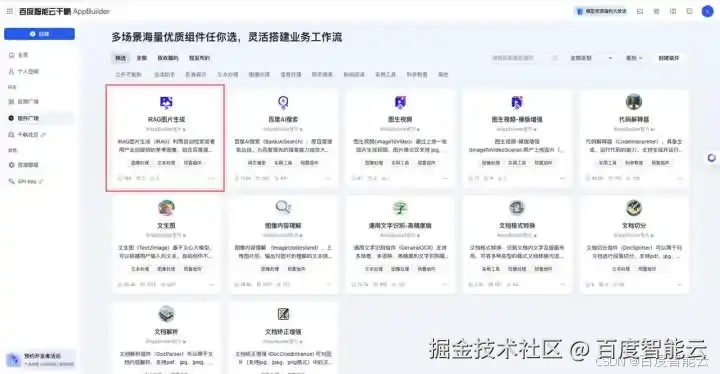Click the search magnifier icon in the search box
The width and height of the screenshot is (720, 374).
[554, 58]
